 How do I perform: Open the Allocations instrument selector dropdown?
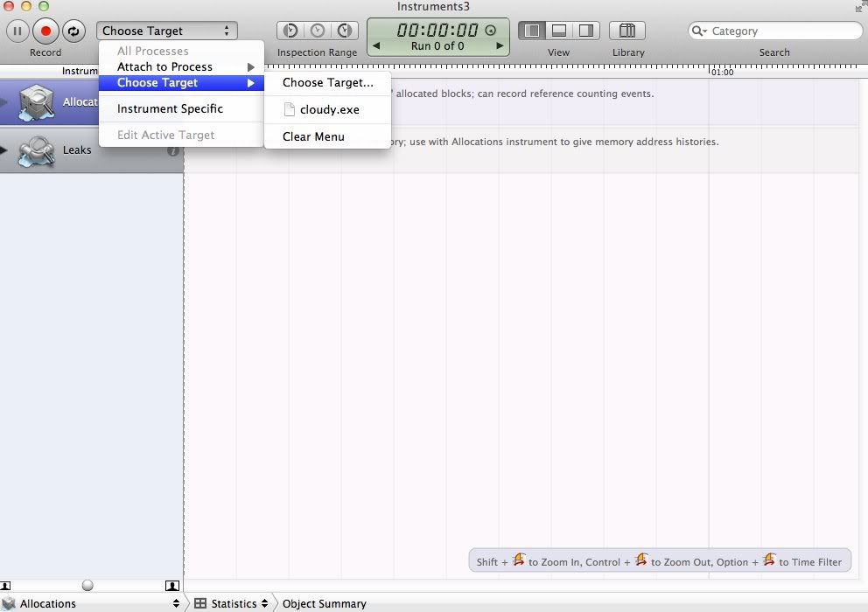click(91, 604)
